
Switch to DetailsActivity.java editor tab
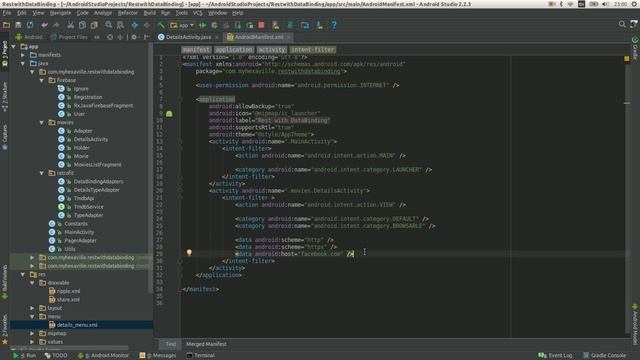(x=188, y=37)
